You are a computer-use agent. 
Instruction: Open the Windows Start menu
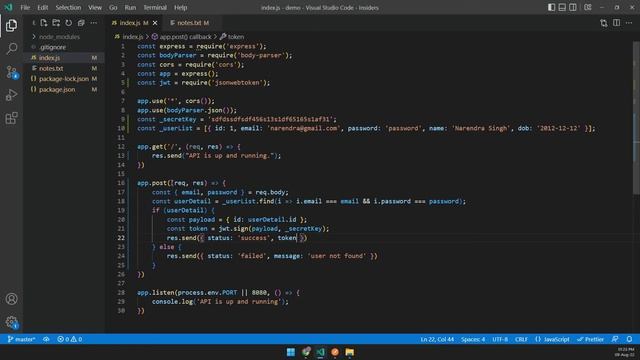click(x=291, y=352)
